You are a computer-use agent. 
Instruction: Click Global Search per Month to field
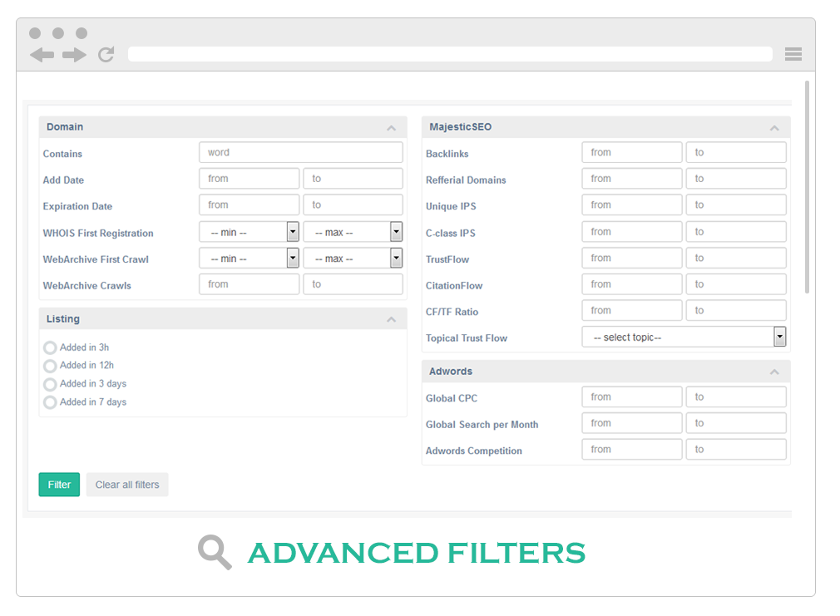(x=736, y=423)
